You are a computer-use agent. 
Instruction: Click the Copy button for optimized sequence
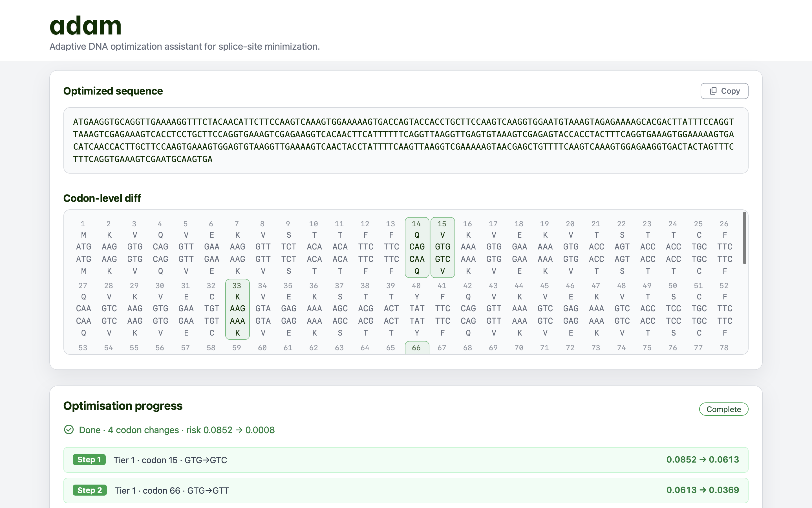(724, 91)
